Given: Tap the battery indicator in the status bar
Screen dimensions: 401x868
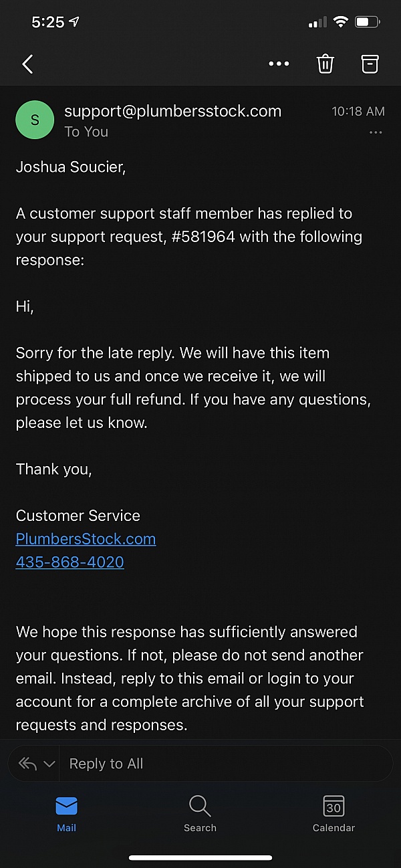Looking at the screenshot, I should tap(367, 22).
